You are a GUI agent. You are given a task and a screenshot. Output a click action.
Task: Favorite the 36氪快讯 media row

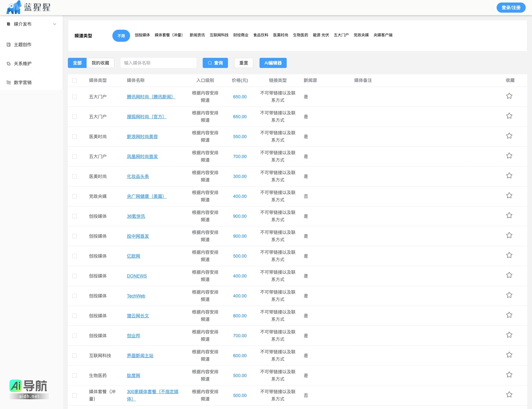509,216
